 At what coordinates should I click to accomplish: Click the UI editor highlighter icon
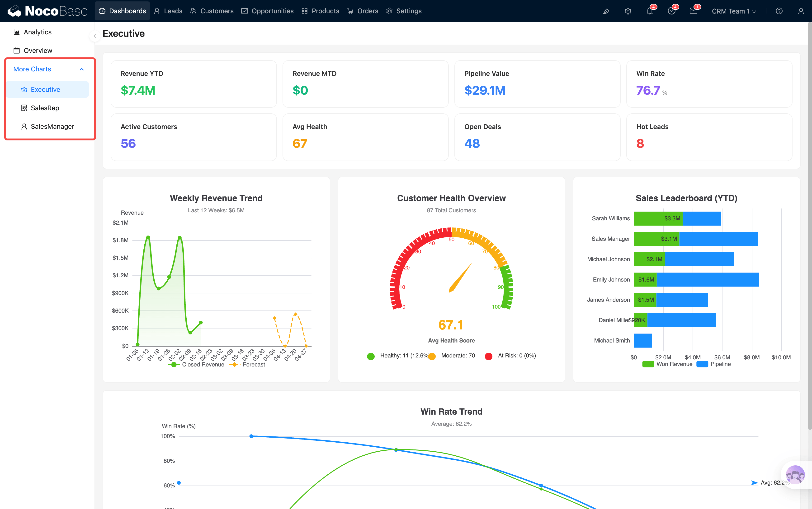coord(606,11)
